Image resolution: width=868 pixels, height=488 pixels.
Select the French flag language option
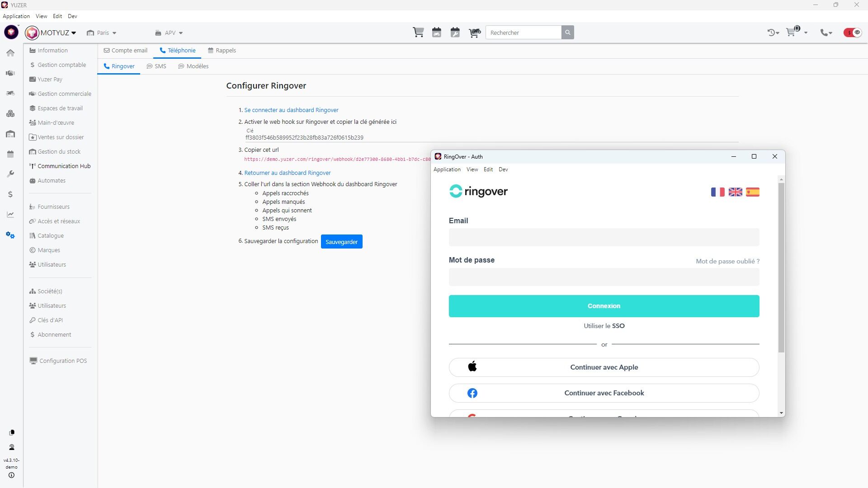[x=717, y=192]
